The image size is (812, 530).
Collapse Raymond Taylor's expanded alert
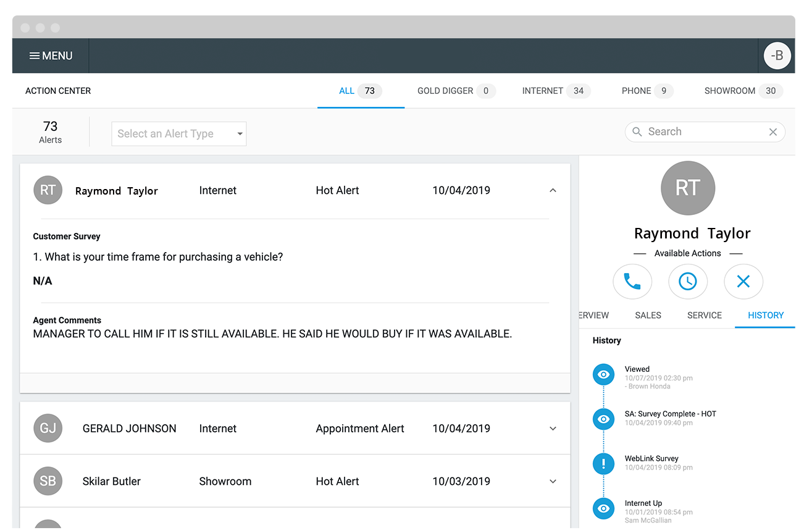(x=553, y=190)
